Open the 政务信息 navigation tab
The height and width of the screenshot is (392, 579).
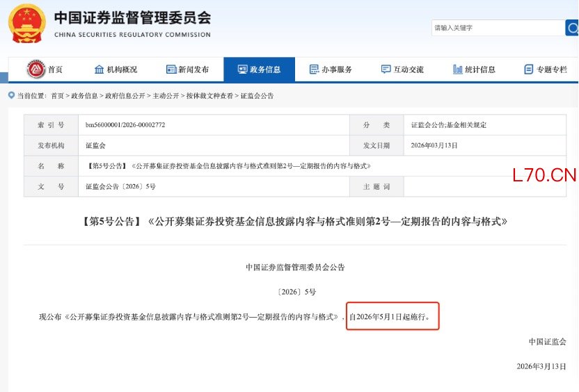click(x=259, y=70)
